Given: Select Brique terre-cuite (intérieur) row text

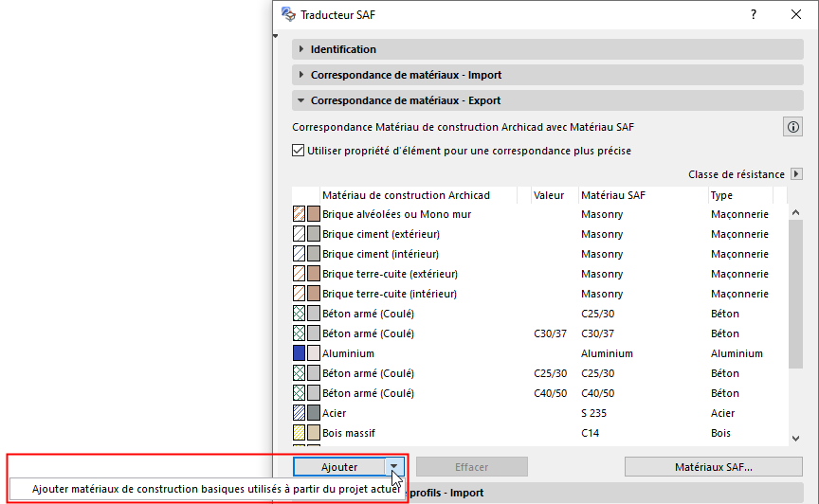Looking at the screenshot, I should coord(390,294).
